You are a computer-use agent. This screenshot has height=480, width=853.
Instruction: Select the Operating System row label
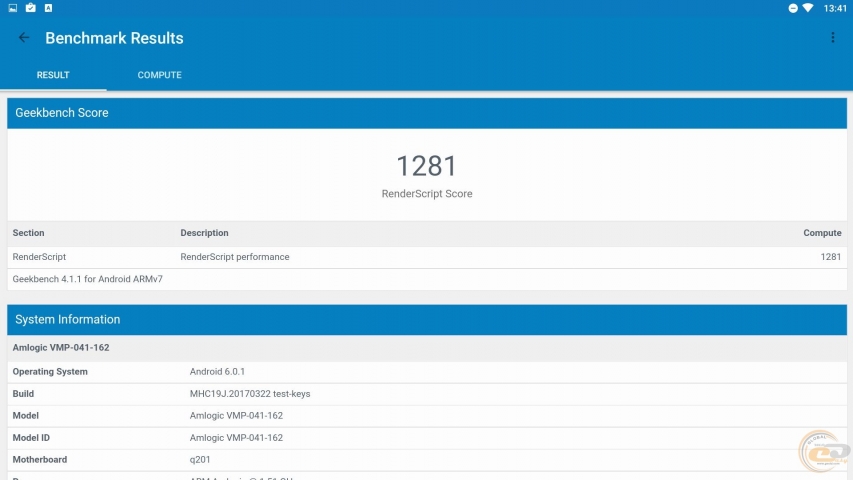click(50, 372)
